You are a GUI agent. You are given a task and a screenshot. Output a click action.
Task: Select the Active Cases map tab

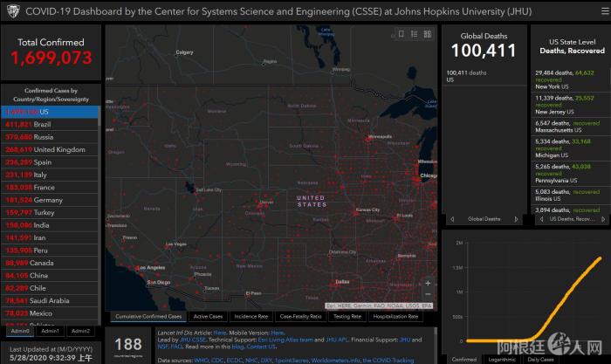[208, 316]
